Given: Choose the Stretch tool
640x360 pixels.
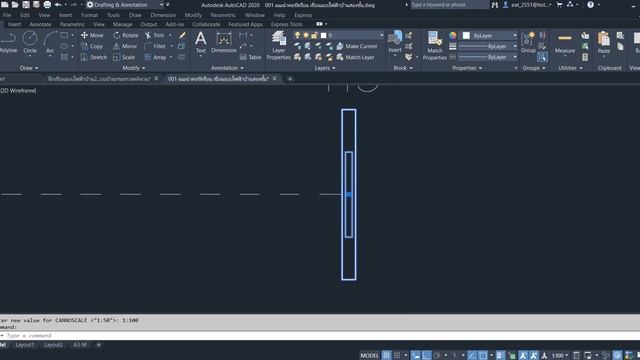Looking at the screenshot, I should tap(94, 58).
